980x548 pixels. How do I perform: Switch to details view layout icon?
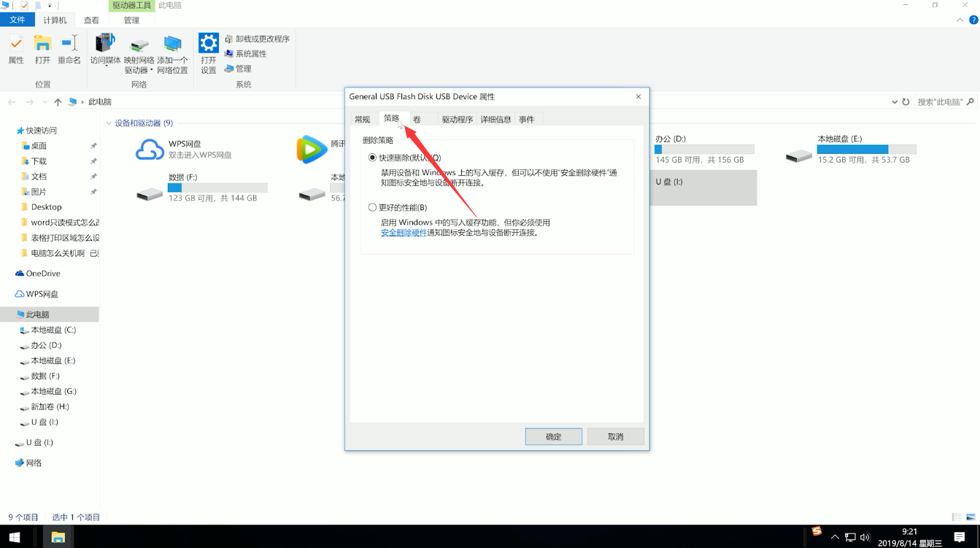pyautogui.click(x=957, y=517)
